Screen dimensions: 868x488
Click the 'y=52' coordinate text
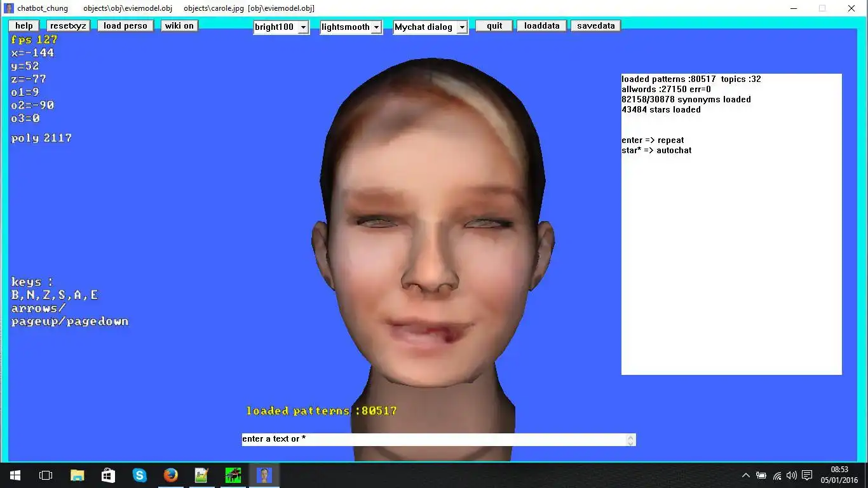pyautogui.click(x=25, y=66)
